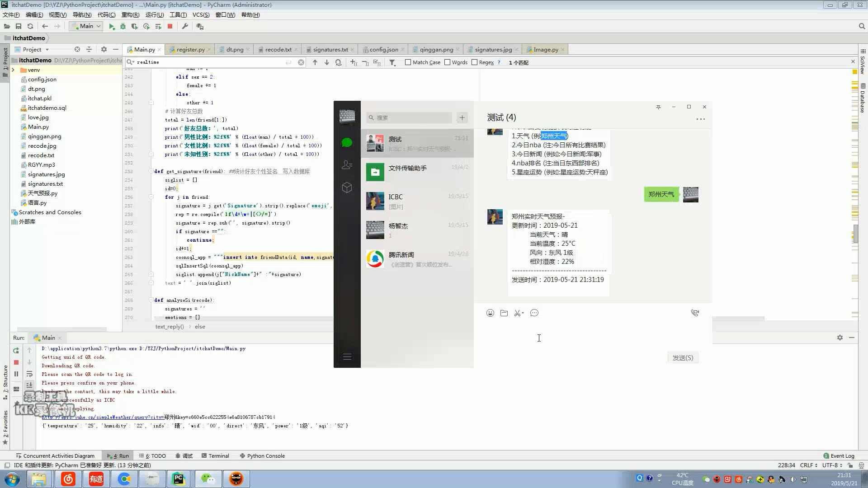The image size is (868, 488).
Task: Toggle Match Case checkbox
Action: click(x=408, y=62)
